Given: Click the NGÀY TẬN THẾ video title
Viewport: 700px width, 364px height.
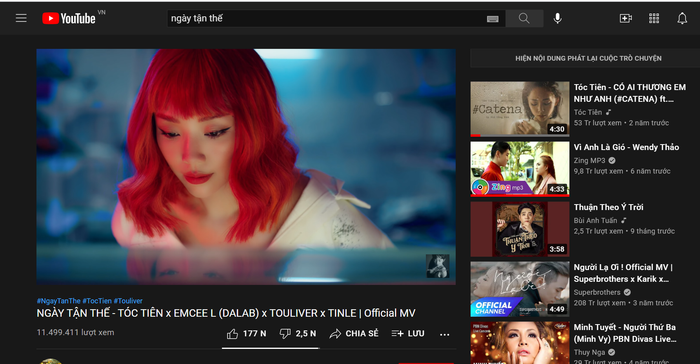Looking at the screenshot, I should (226, 313).
